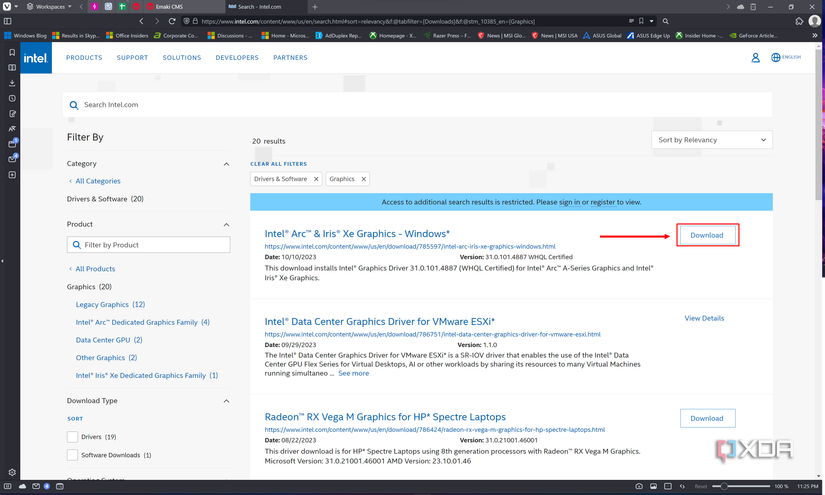Collapse the Download Type filter section

[226, 401]
